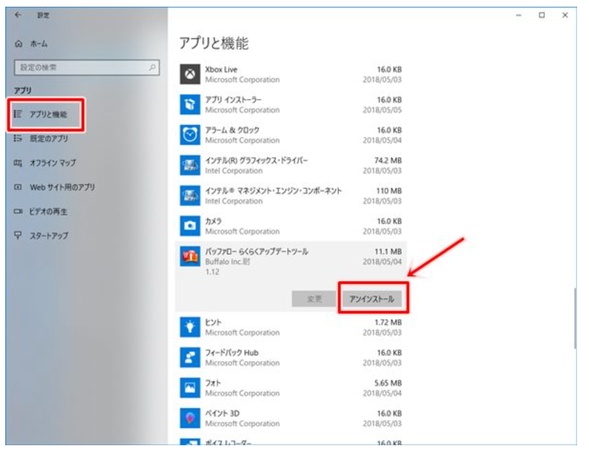
Task: Click the スタートアップ icon in sidebar
Action: coord(18,236)
